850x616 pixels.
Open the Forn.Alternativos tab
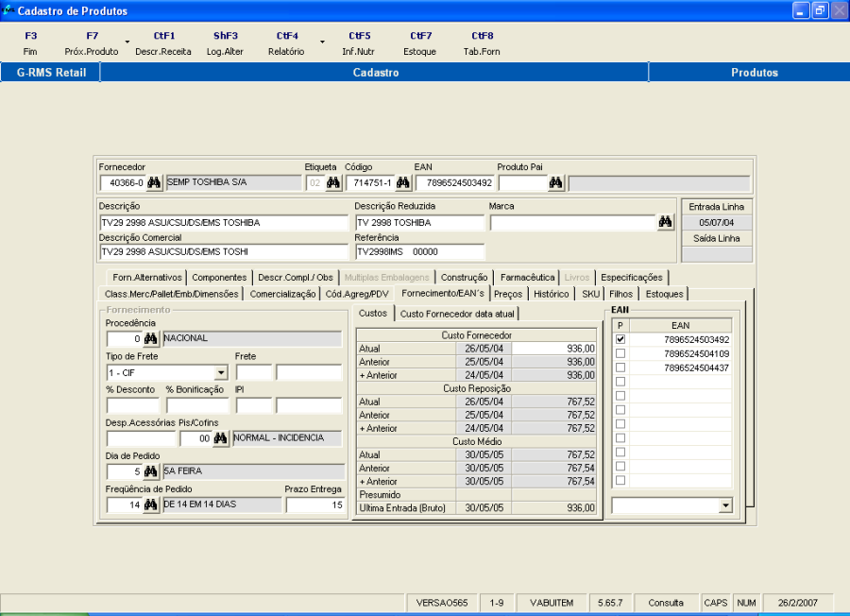[x=147, y=278]
